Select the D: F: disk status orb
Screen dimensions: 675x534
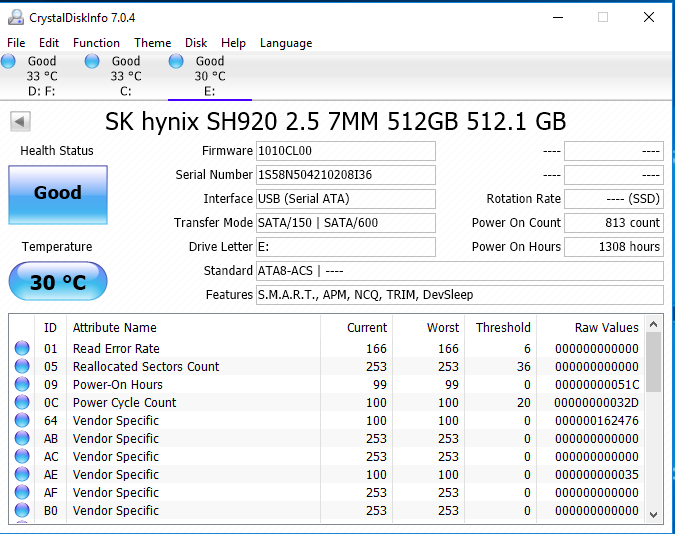(x=9, y=62)
